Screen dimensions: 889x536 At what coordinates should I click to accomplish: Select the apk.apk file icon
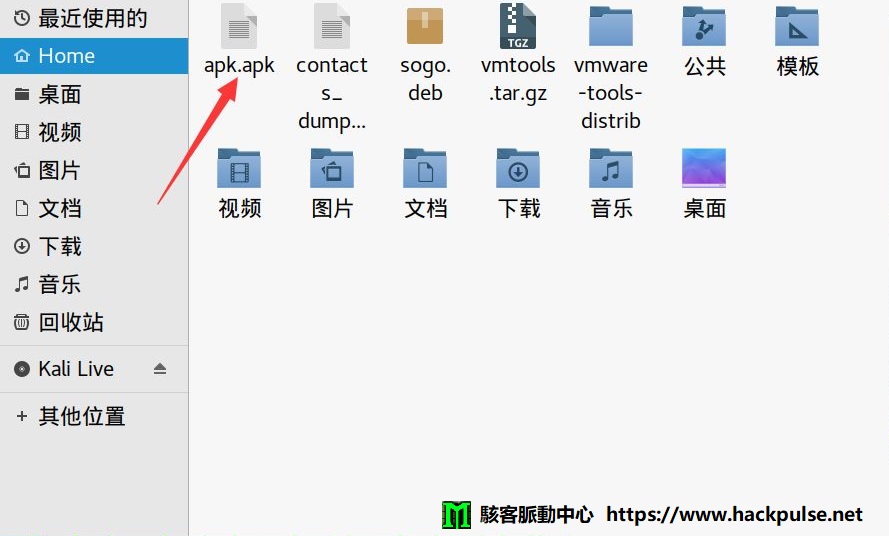click(x=238, y=27)
